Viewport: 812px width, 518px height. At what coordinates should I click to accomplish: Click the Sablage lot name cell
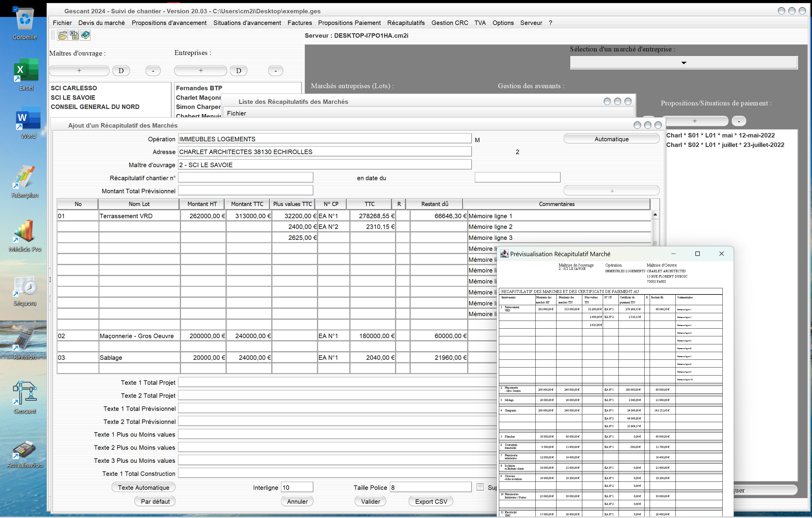coord(139,357)
